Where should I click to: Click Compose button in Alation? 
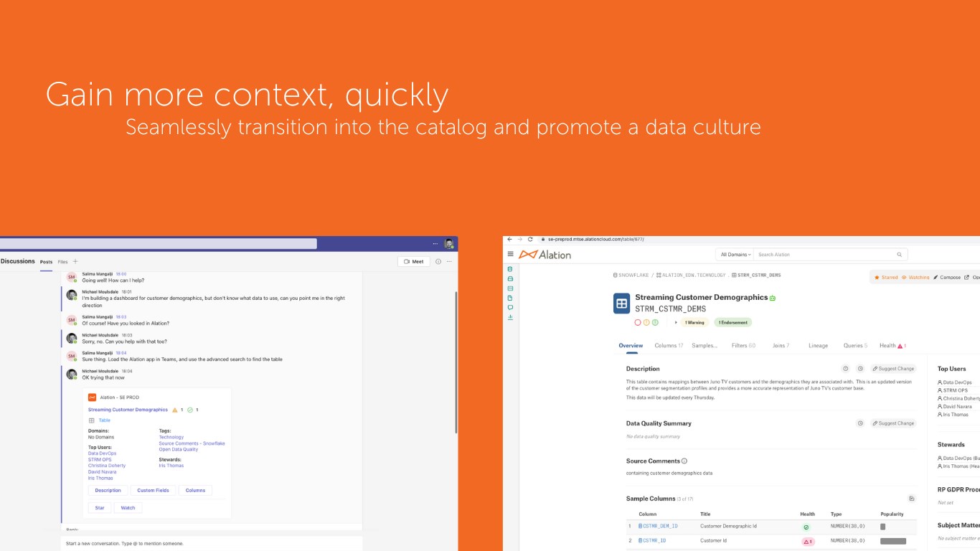946,277
